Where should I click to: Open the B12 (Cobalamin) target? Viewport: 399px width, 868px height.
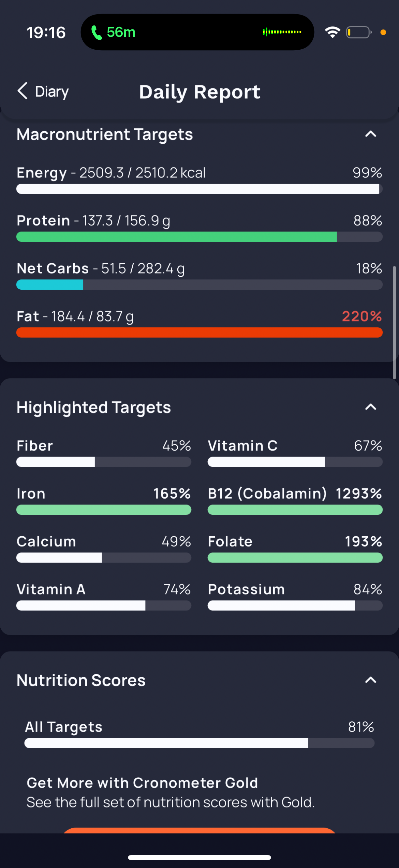pos(295,501)
